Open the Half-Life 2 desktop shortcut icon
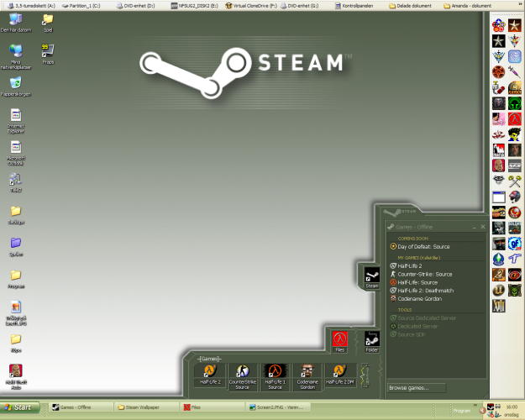The image size is (525, 420). (209, 371)
